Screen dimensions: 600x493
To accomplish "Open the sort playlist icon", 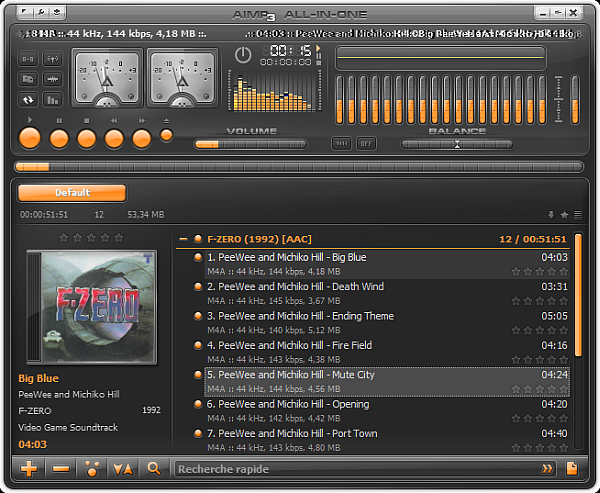I will (x=123, y=469).
